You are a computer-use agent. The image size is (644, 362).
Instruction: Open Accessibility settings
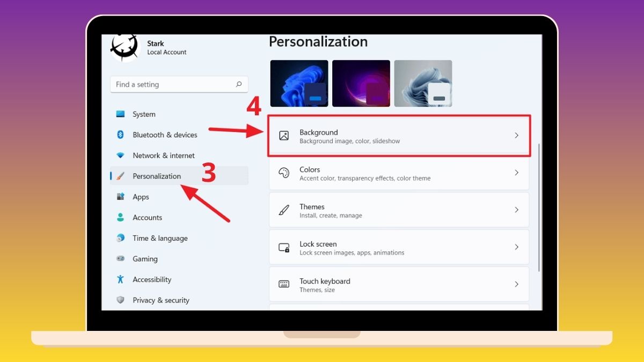pos(179,279)
